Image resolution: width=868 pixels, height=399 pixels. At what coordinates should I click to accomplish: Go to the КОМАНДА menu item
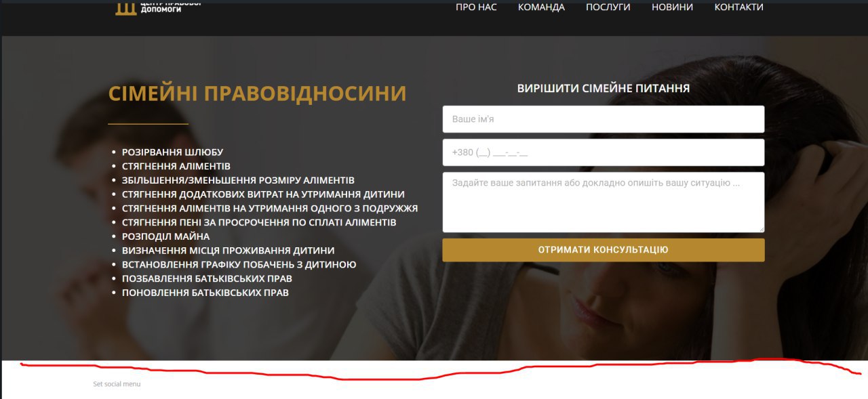tap(541, 7)
